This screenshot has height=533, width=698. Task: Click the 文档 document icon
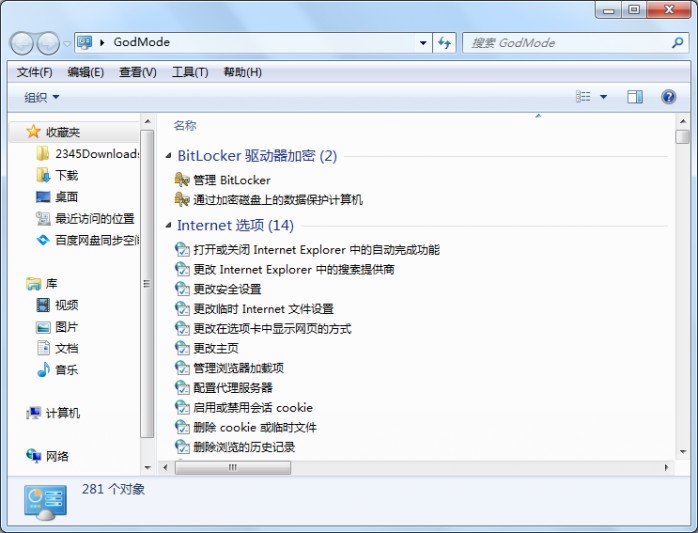(x=43, y=348)
